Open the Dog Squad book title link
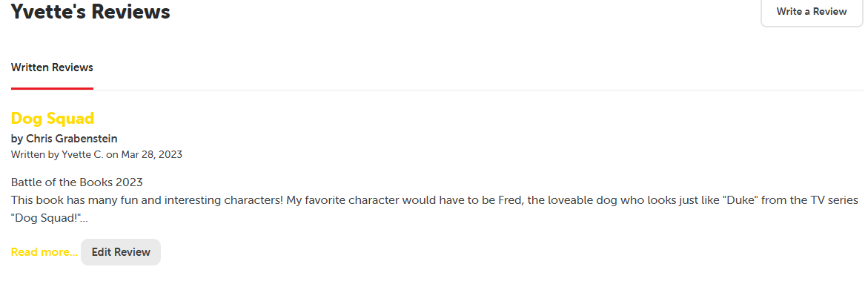Image resolution: width=868 pixels, height=287 pixels. (53, 118)
